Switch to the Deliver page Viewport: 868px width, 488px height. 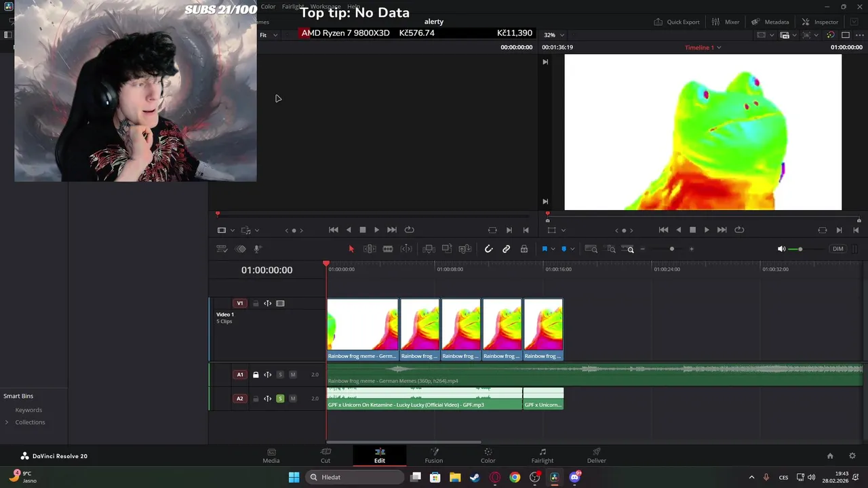597,455
